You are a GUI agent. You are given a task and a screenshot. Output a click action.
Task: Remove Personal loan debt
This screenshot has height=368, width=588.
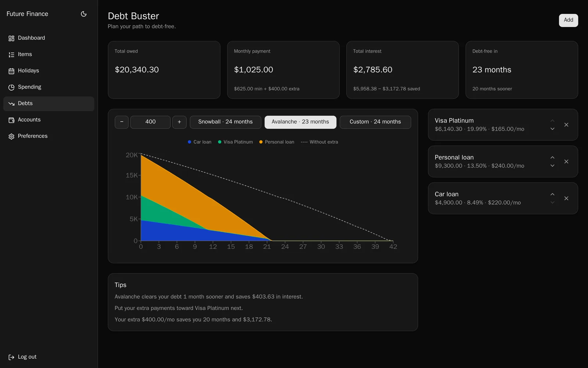pyautogui.click(x=566, y=162)
